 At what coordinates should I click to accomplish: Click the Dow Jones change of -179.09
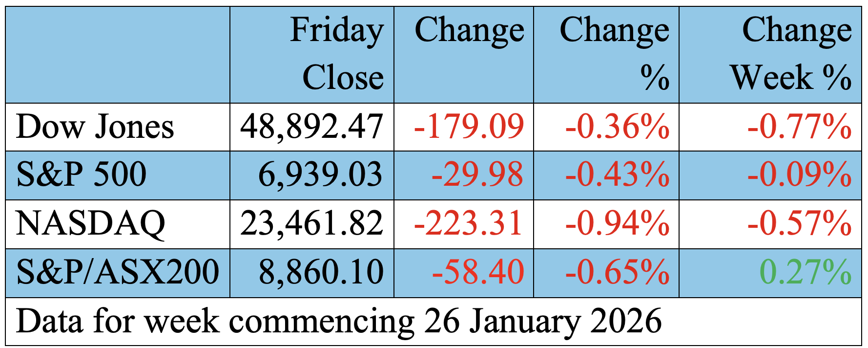pyautogui.click(x=469, y=127)
